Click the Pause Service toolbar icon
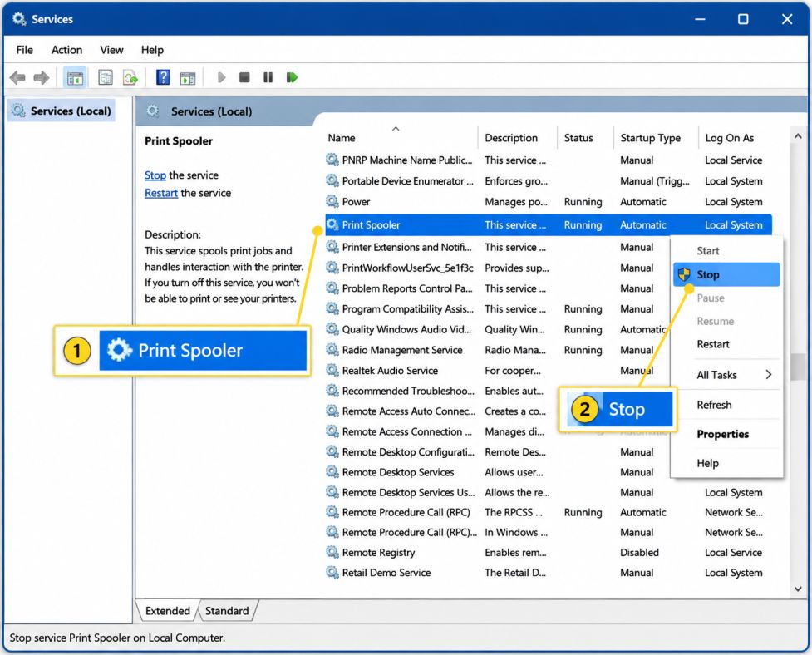 tap(268, 77)
